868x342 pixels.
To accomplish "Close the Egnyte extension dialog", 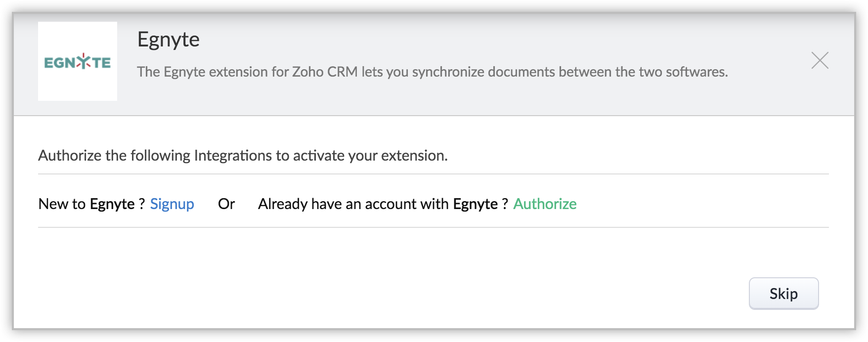I will click(x=820, y=61).
